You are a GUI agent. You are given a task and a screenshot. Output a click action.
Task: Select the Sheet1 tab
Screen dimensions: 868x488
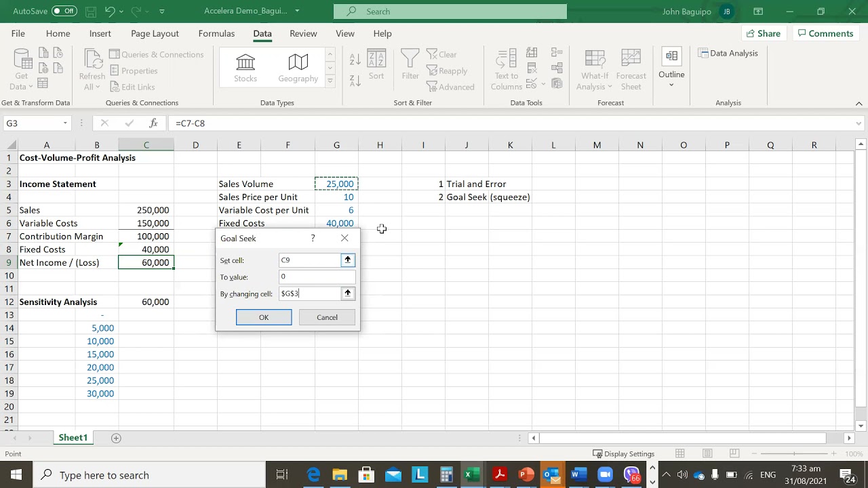(x=73, y=438)
